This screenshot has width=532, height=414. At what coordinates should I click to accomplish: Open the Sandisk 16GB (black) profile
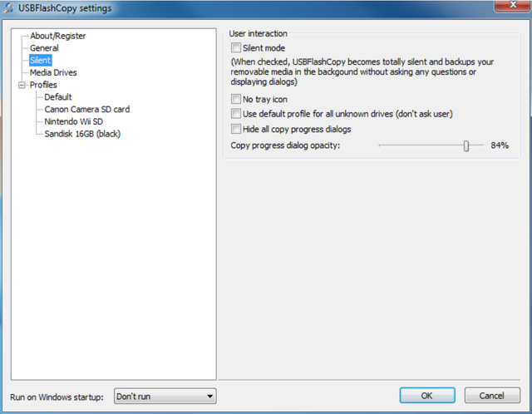pos(82,134)
